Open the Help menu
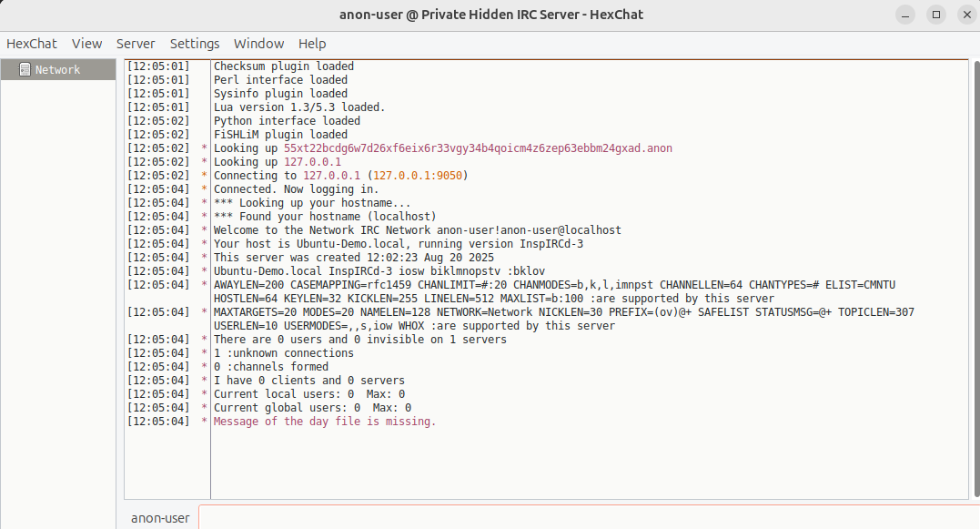Screen dimensions: 980x529 [312, 44]
